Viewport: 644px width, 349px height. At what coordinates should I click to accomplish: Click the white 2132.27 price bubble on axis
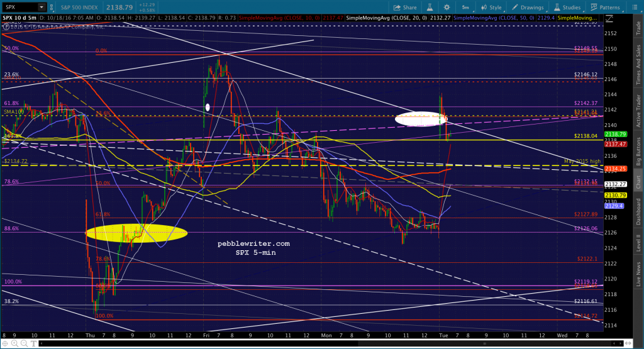coord(615,184)
